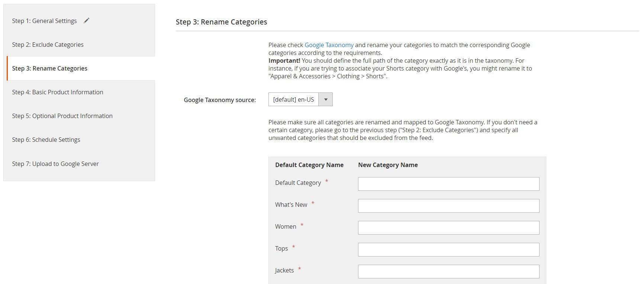Viewport: 644px width, 284px height.
Task: Open Step 6: Schedule Settings
Action: pyautogui.click(x=46, y=140)
